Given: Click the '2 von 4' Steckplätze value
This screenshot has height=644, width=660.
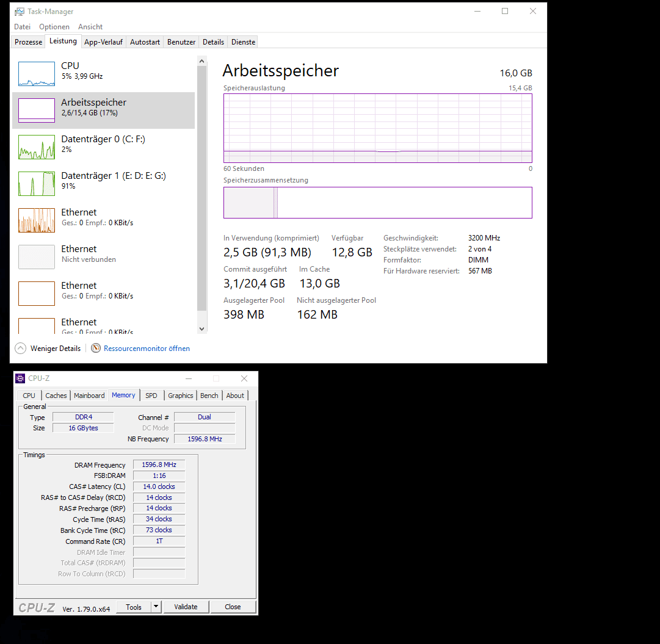Looking at the screenshot, I should (480, 249).
